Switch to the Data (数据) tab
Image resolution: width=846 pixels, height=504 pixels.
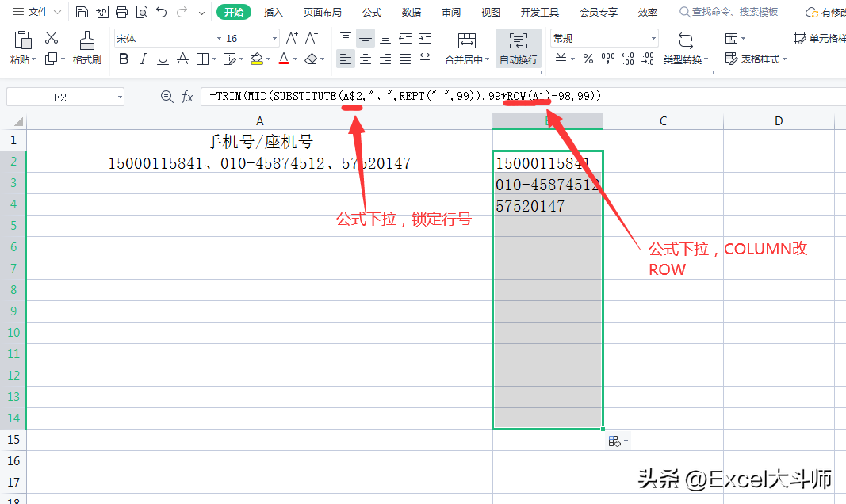(412, 12)
